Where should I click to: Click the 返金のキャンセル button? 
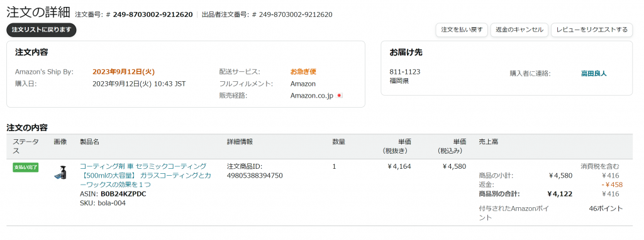click(519, 30)
